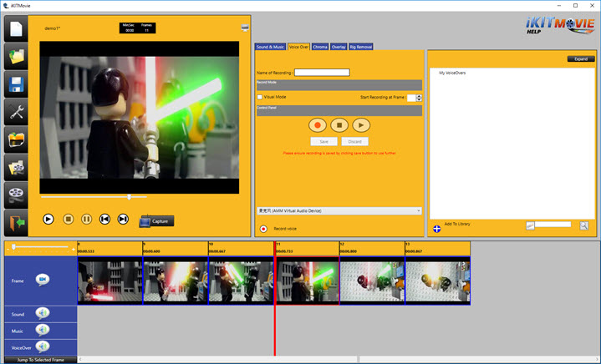Image resolution: width=601 pixels, height=364 pixels.
Task: Play back the recorded voice over
Action: (361, 125)
